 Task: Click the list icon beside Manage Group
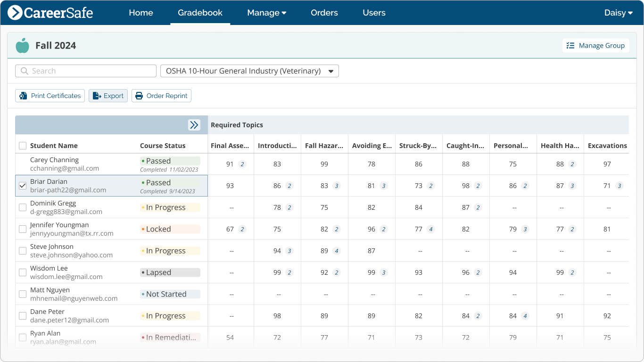coord(570,45)
